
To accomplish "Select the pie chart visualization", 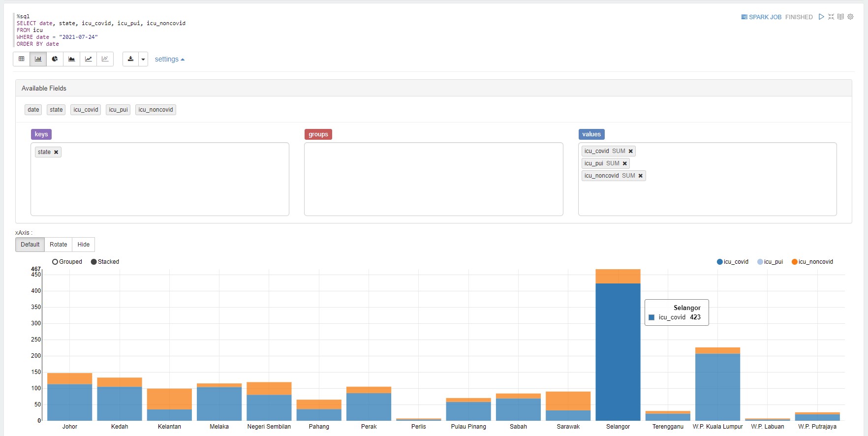I will click(55, 59).
